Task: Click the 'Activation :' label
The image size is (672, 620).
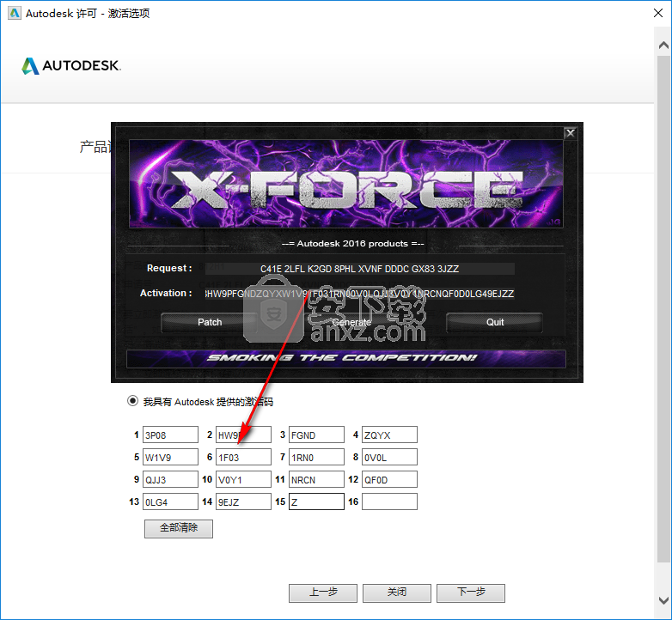Action: [x=166, y=294]
